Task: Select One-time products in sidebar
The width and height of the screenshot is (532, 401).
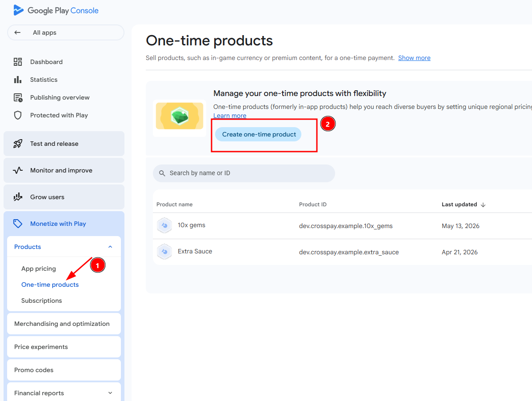Action: tap(50, 285)
